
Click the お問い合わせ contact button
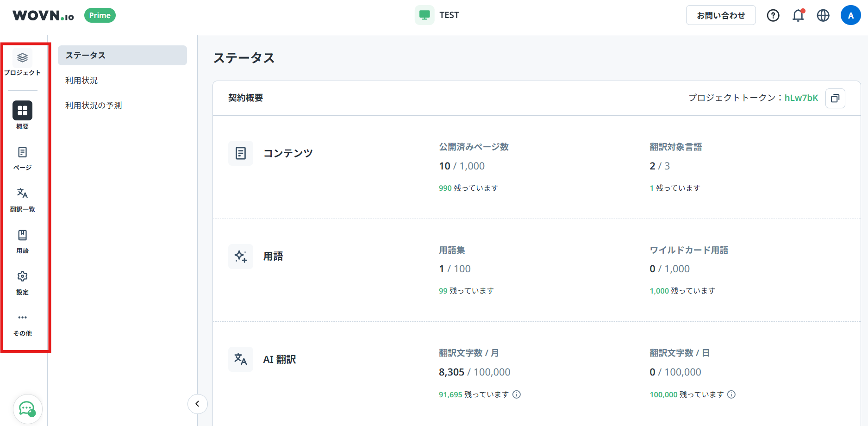[x=720, y=16]
